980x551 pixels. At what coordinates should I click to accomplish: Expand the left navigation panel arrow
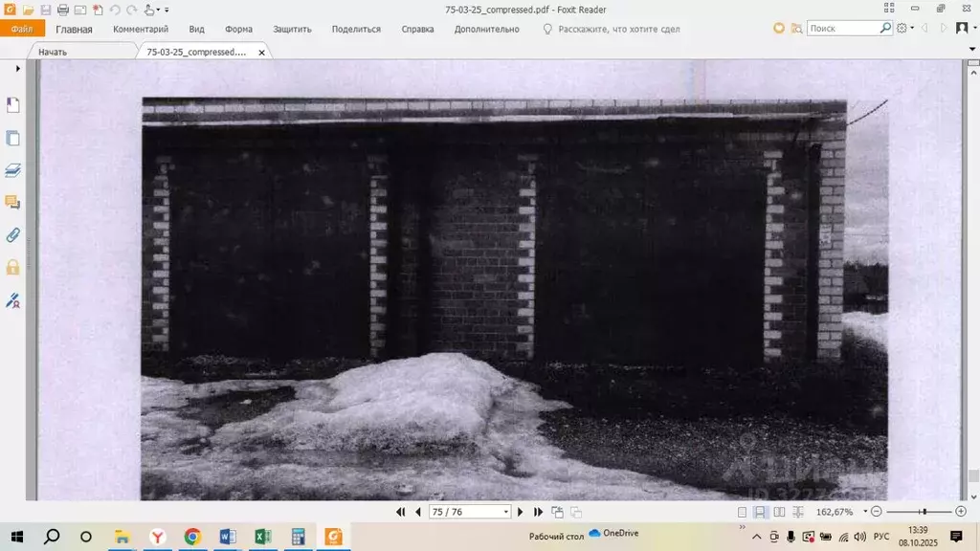tap(17, 69)
